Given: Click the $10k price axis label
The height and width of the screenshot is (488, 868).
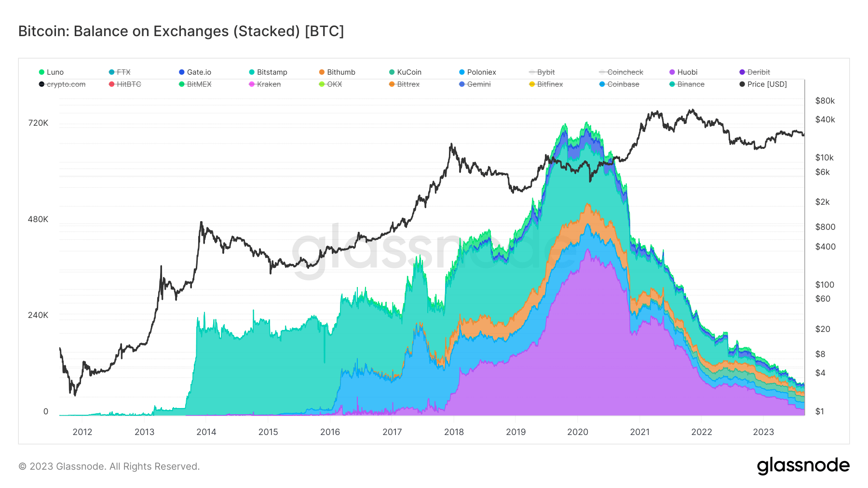Looking at the screenshot, I should coord(825,158).
